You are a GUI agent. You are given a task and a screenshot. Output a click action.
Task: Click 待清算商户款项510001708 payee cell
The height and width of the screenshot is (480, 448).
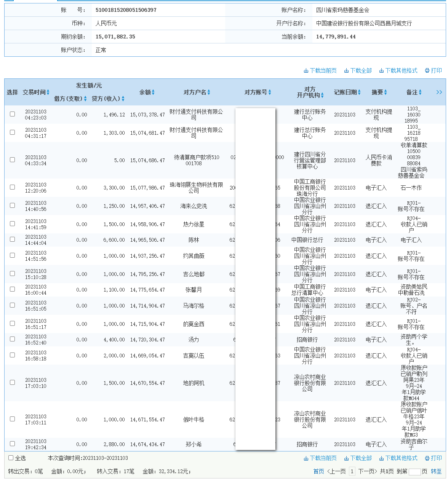pos(197,160)
